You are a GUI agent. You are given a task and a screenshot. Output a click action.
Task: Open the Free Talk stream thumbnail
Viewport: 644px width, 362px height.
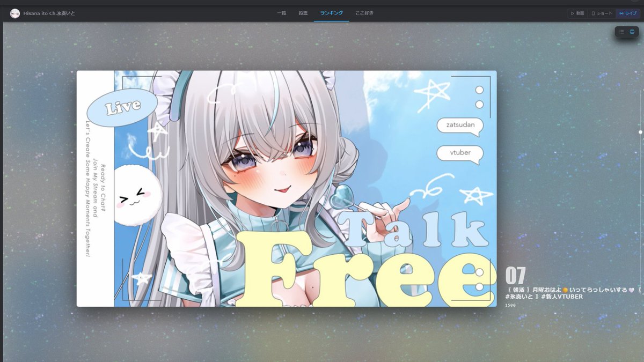point(287,189)
